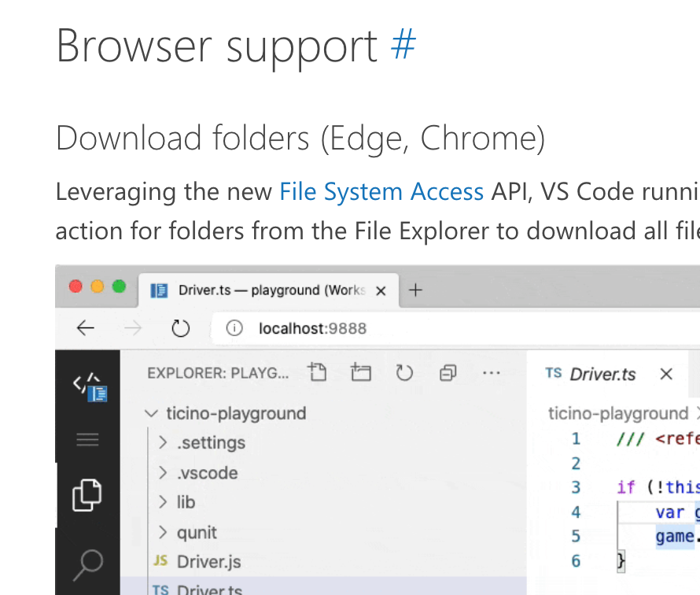Create a new file in Explorer toolbar
The image size is (700, 595).
click(317, 372)
